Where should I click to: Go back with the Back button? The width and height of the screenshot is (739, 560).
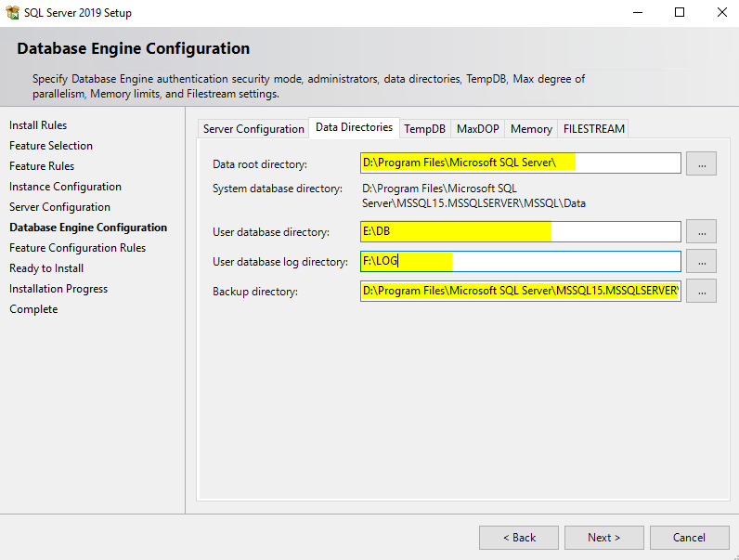click(x=518, y=537)
